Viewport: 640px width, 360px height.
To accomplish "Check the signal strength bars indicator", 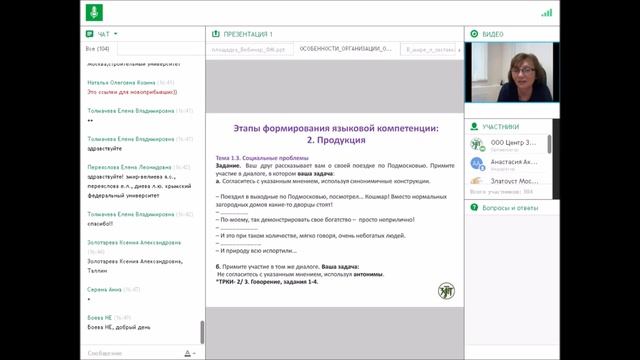I will coord(547,13).
